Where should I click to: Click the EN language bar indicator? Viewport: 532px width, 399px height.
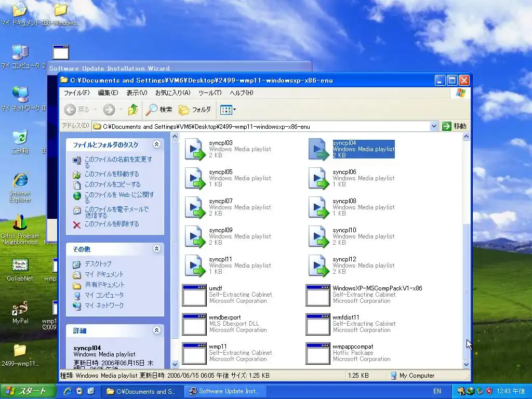coord(437,391)
